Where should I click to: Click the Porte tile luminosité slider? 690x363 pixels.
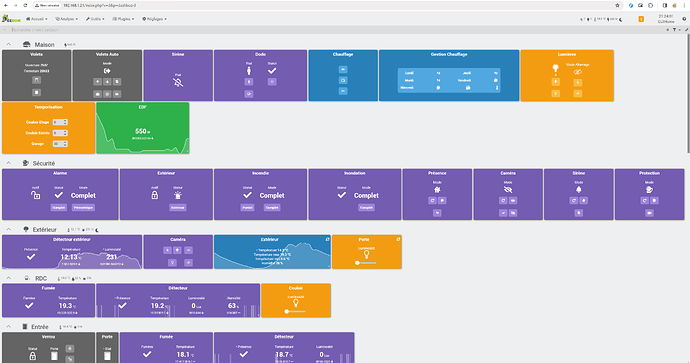coord(366,263)
